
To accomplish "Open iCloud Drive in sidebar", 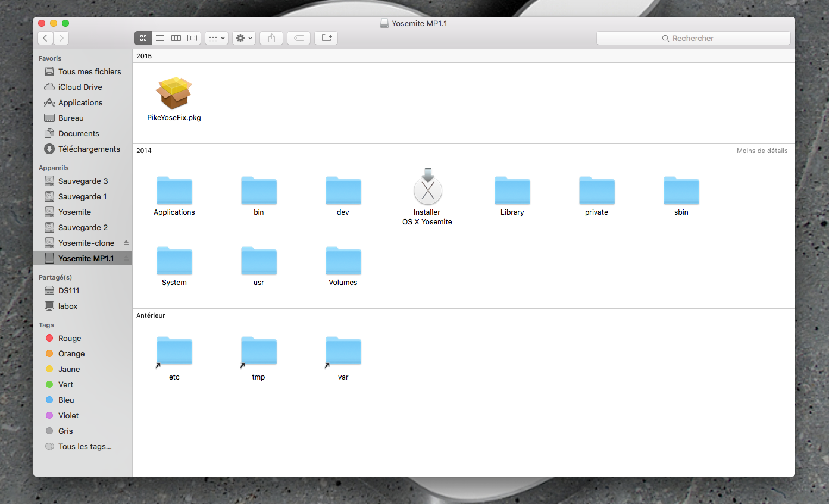I will pyautogui.click(x=83, y=87).
